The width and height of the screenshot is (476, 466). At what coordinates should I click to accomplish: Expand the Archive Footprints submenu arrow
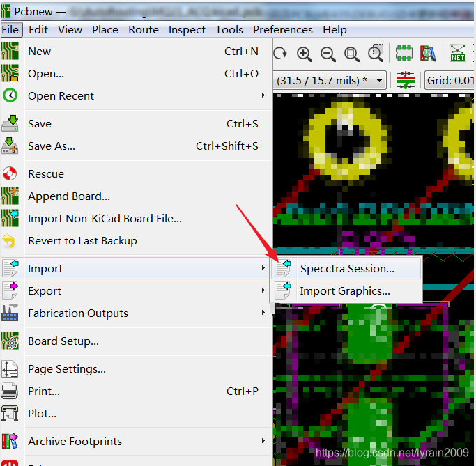click(263, 440)
